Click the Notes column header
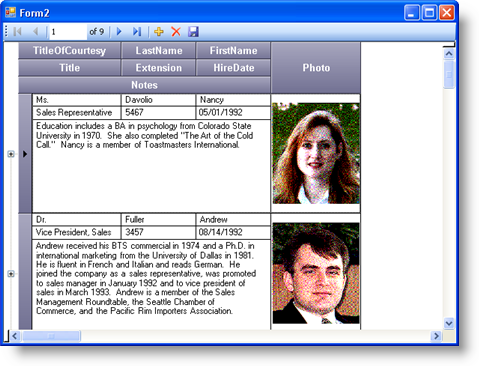Image resolution: width=479 pixels, height=366 pixels. [x=144, y=85]
